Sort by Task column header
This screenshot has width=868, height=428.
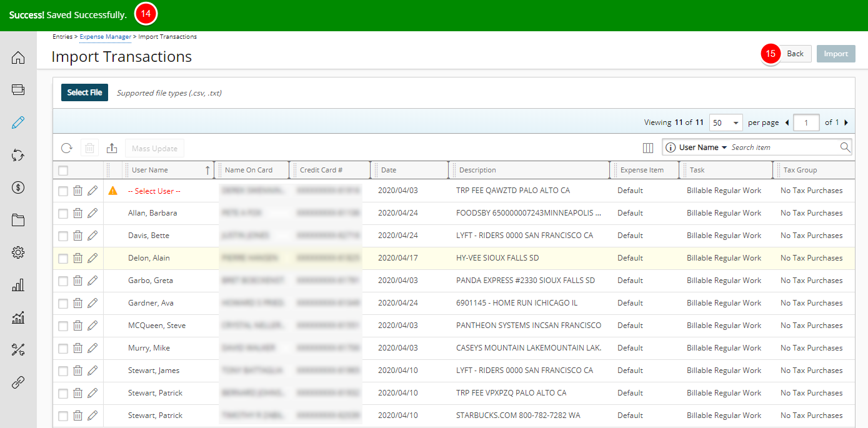pos(697,170)
